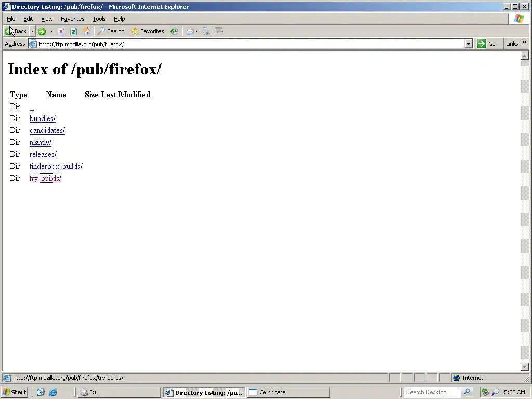
Task: Open the tinderbox-builds/ directory link
Action: coord(56,166)
